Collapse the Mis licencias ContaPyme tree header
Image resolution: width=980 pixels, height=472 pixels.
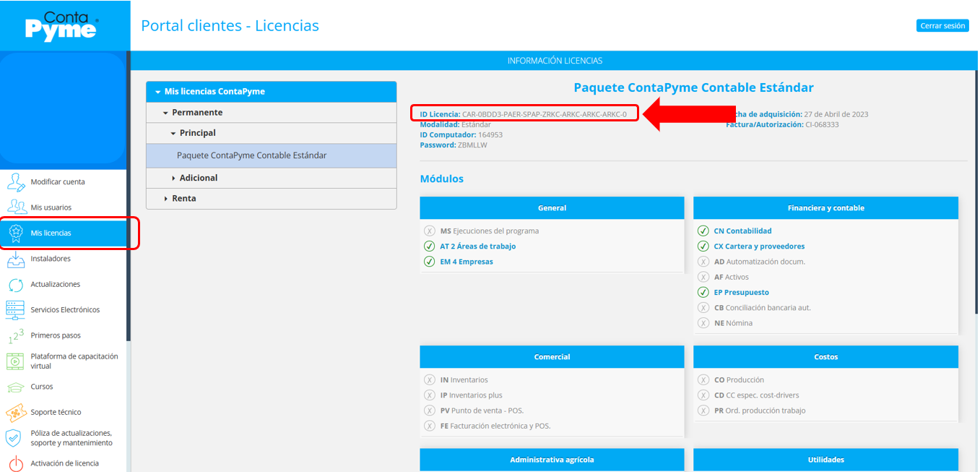(272, 92)
